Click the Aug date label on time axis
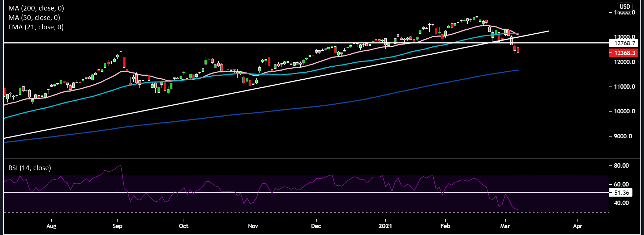Image resolution: width=644 pixels, height=235 pixels. [51, 226]
